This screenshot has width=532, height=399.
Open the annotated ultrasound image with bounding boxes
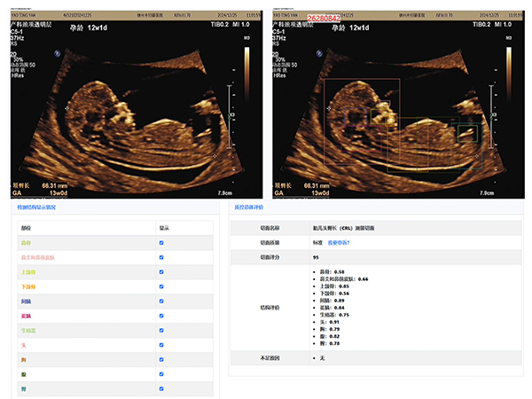pyautogui.click(x=399, y=104)
